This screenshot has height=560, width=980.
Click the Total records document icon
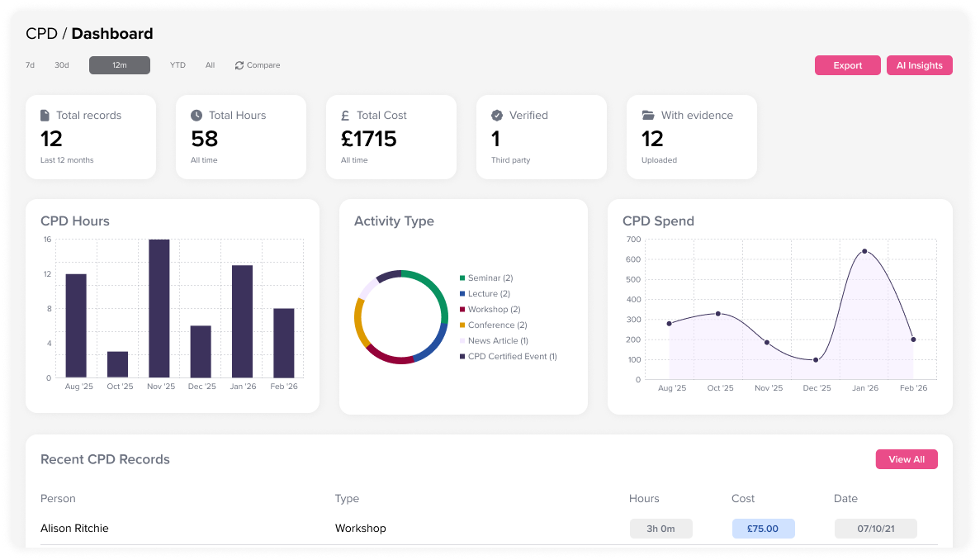click(45, 116)
